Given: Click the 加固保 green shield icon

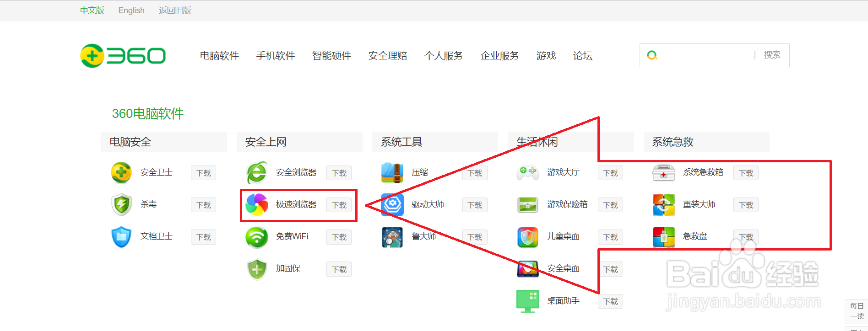Looking at the screenshot, I should point(257,269).
